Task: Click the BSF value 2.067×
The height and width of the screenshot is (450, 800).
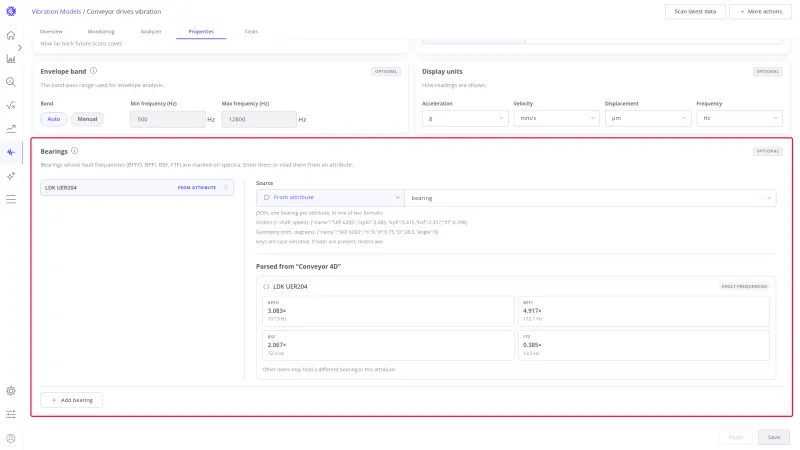Action: [277, 345]
